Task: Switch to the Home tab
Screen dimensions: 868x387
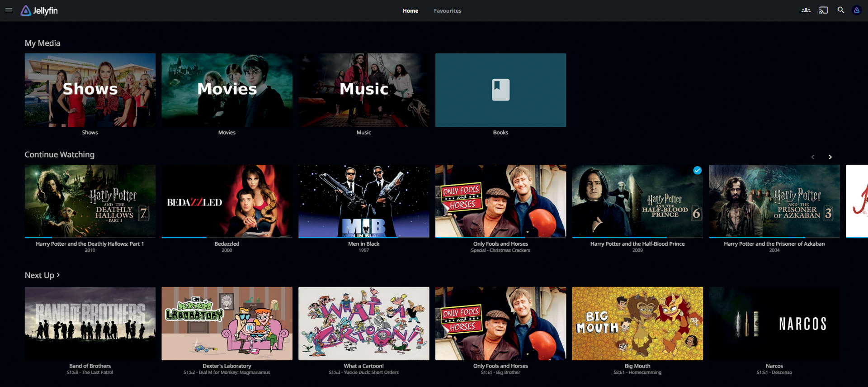Action: coord(410,11)
